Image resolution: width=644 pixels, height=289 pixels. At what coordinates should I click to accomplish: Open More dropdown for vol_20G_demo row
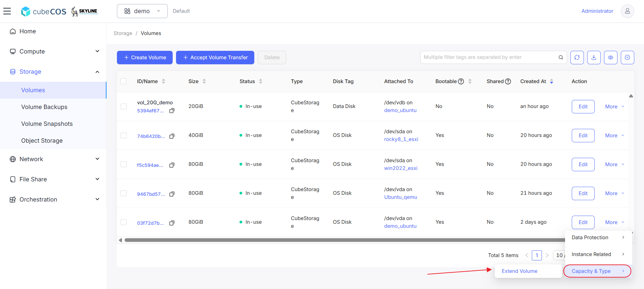[x=614, y=107]
